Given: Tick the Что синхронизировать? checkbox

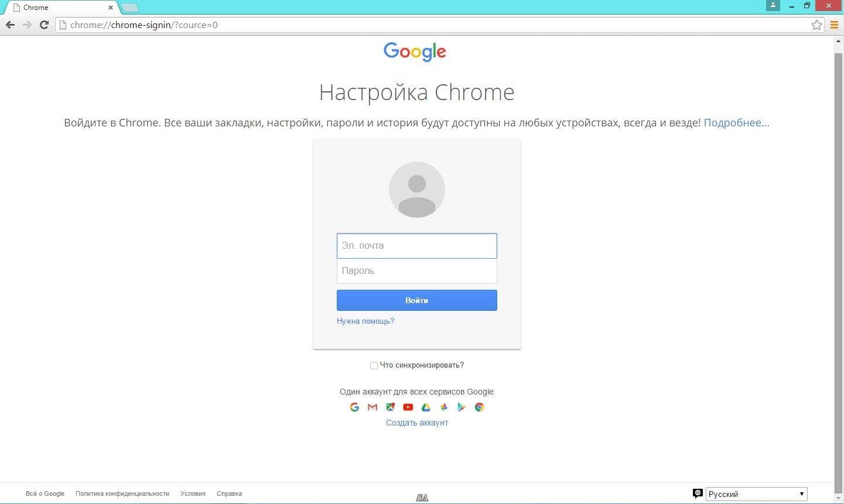Looking at the screenshot, I should pyautogui.click(x=374, y=365).
